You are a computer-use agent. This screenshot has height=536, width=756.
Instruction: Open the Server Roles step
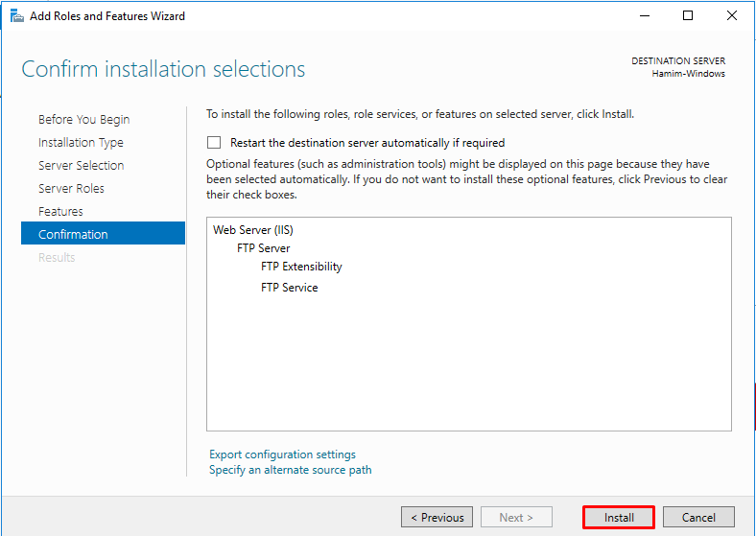pyautogui.click(x=71, y=189)
